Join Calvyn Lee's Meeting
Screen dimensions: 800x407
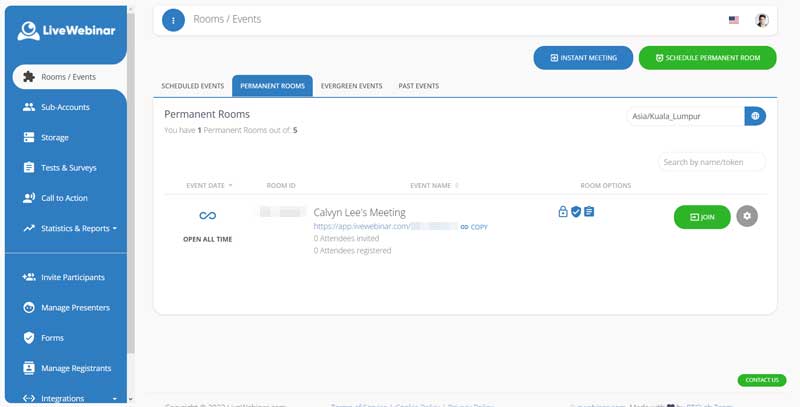coord(702,217)
